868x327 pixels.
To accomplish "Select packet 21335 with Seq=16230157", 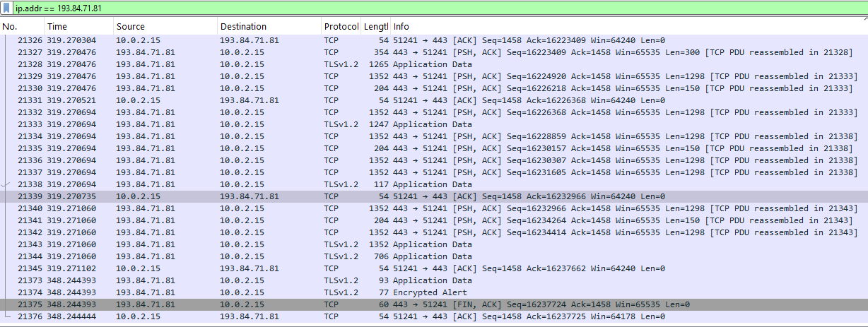I will [434, 148].
